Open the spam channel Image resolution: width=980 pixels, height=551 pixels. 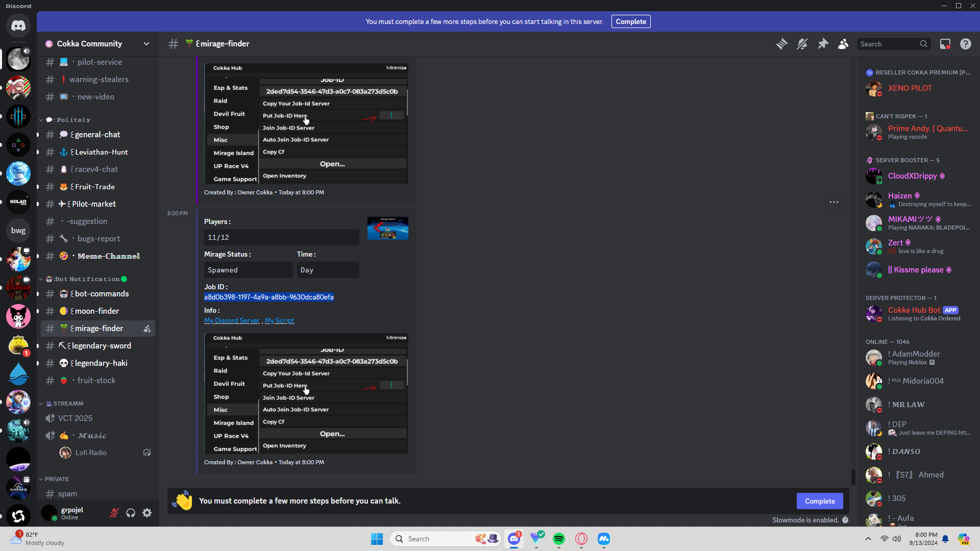pyautogui.click(x=98, y=494)
